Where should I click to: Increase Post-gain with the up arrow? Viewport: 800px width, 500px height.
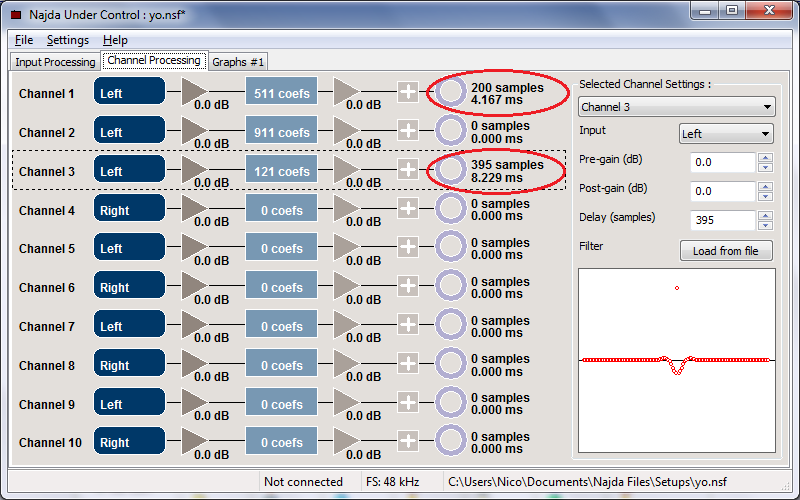click(x=765, y=186)
